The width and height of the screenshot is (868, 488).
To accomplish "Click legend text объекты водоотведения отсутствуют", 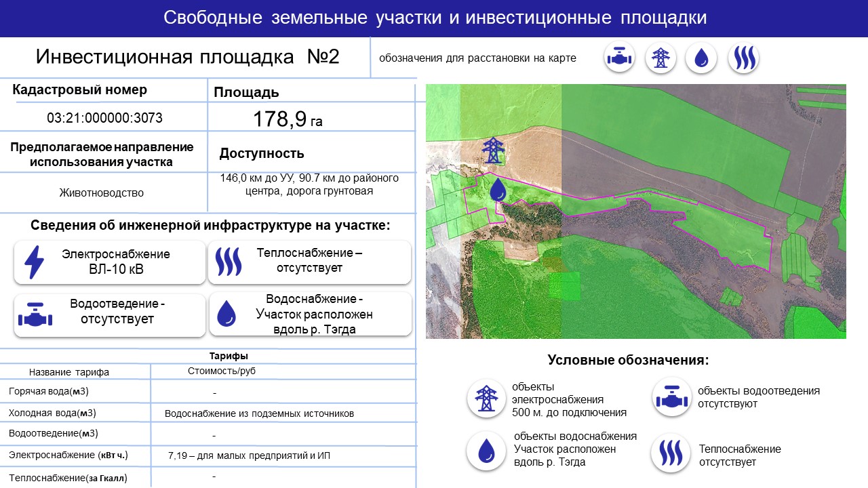I will pos(759,397).
